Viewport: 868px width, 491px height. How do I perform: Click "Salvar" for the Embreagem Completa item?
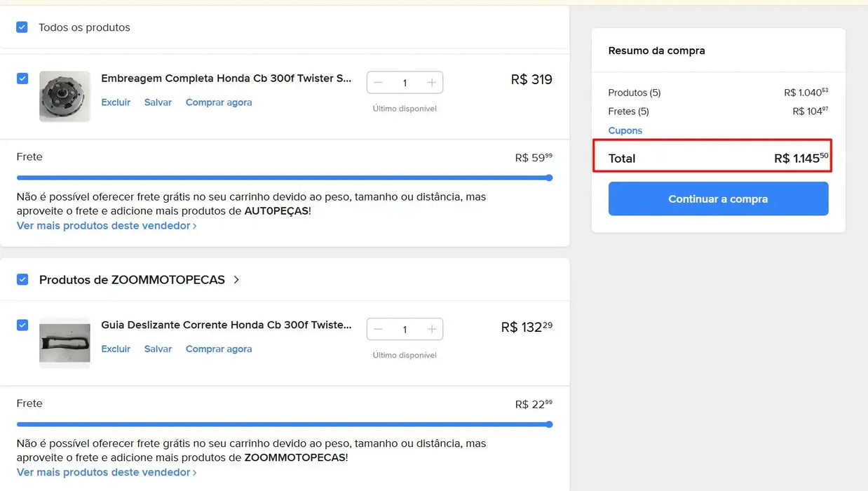(x=158, y=102)
